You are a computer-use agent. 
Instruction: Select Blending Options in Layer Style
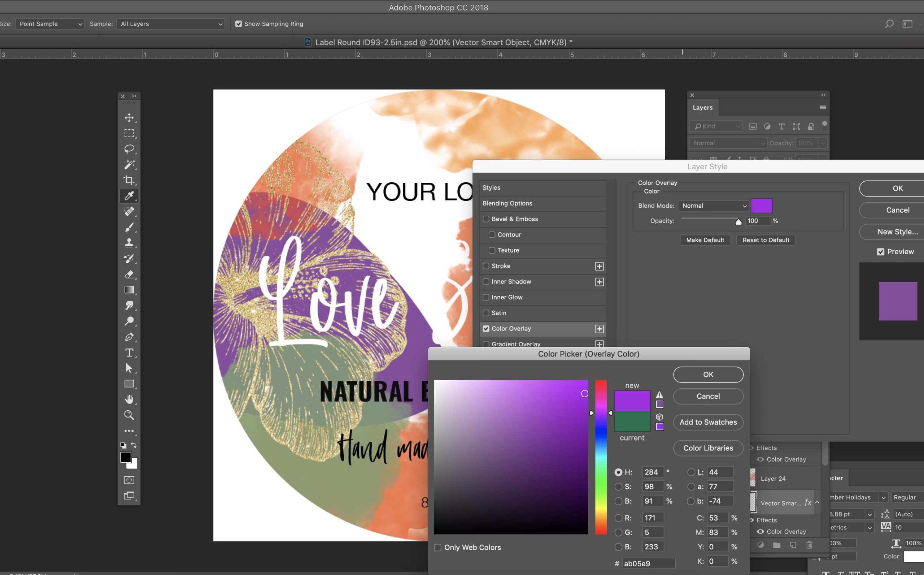tap(542, 203)
